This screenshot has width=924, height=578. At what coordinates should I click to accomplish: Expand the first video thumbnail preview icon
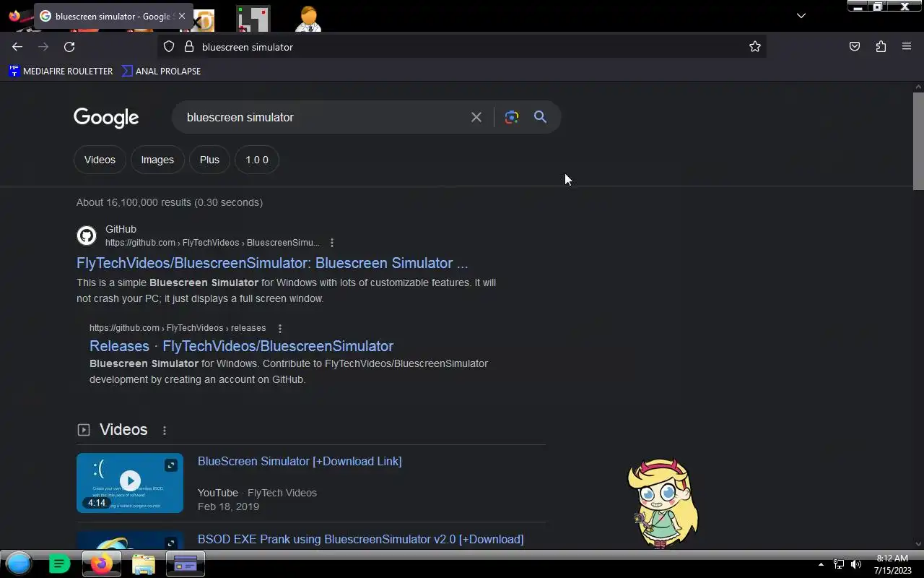pos(171,465)
